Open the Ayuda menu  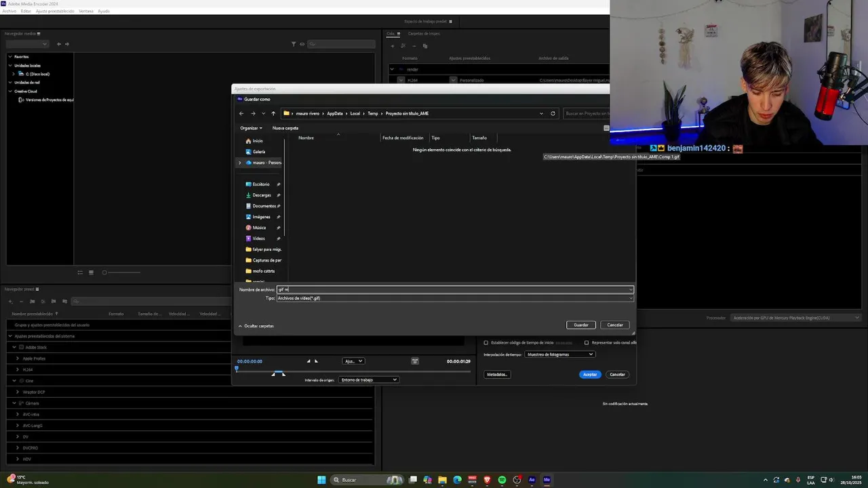104,12
